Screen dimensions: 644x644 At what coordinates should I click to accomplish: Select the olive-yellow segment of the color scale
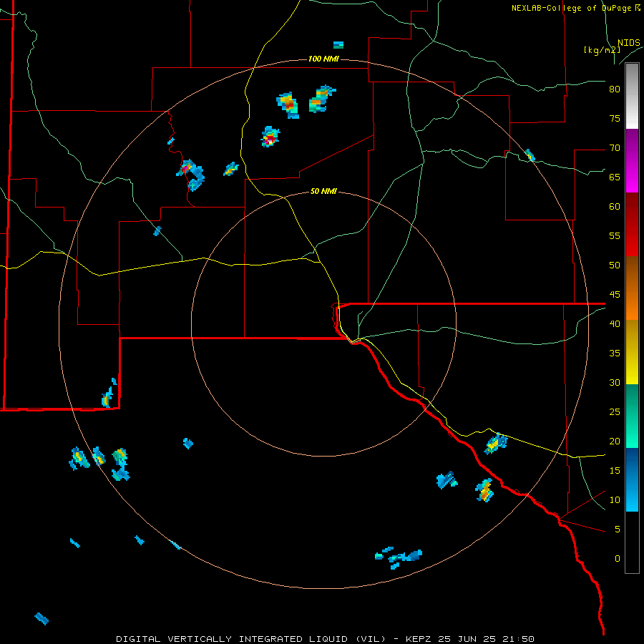632,352
